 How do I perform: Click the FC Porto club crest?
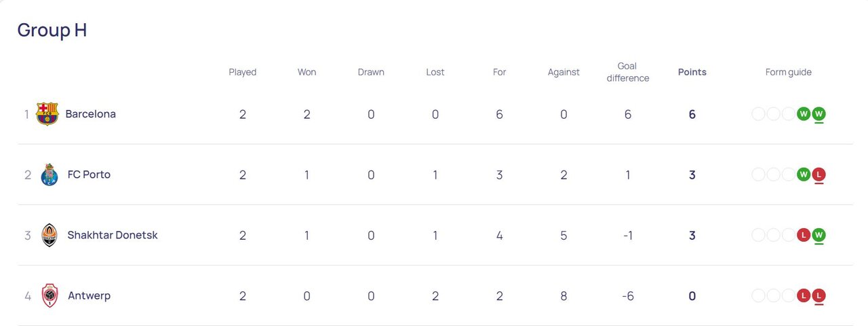tap(50, 175)
